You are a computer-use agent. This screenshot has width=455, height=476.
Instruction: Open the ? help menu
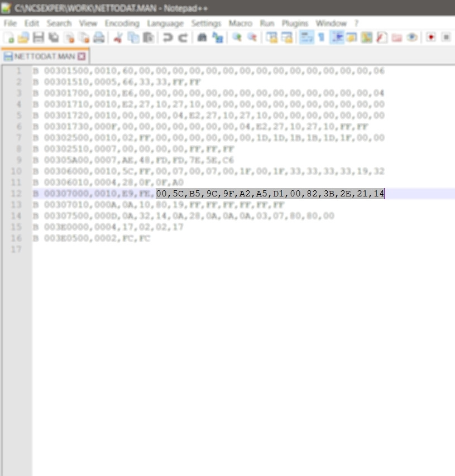click(x=357, y=23)
